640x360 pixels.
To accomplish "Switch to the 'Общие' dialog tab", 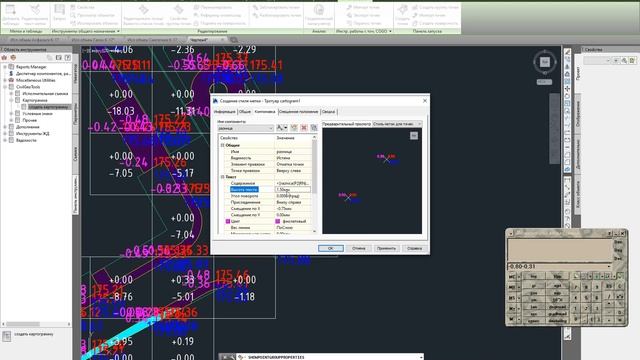I will tap(244, 111).
